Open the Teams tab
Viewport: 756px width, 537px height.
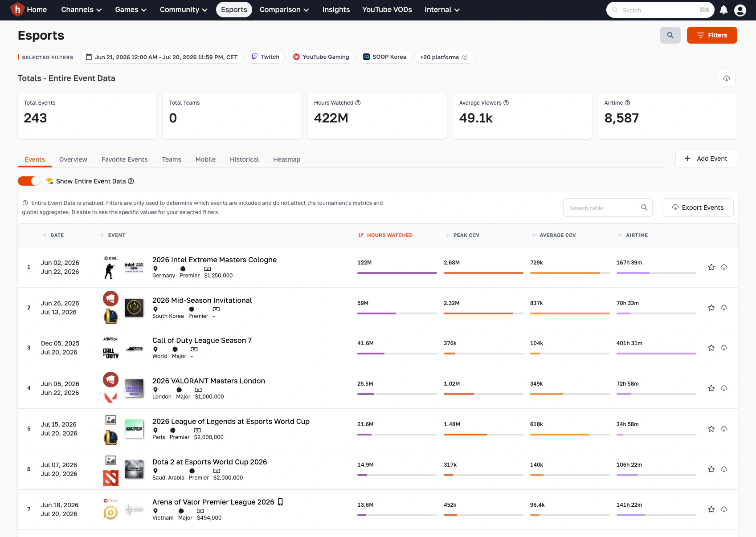point(172,159)
